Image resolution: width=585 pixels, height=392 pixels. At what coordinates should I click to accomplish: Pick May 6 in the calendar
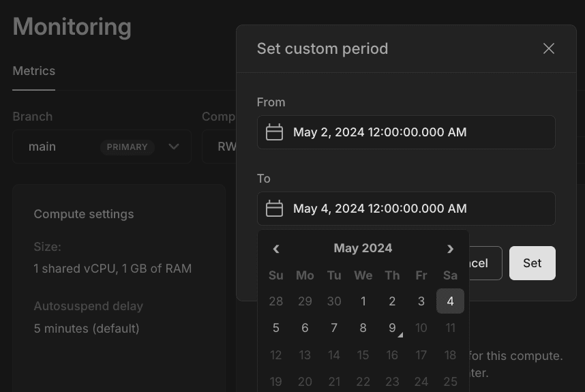click(305, 328)
